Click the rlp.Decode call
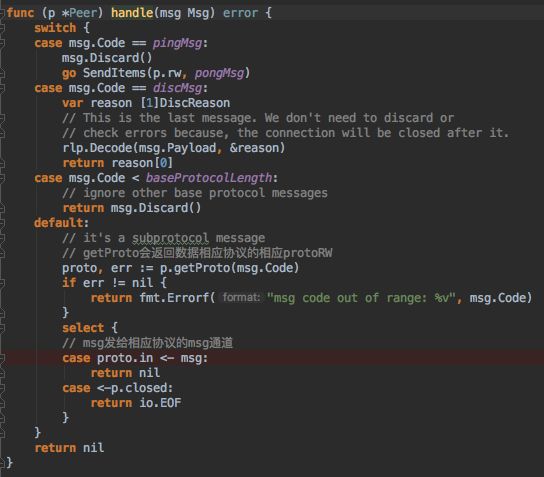544x477 pixels. click(97, 148)
